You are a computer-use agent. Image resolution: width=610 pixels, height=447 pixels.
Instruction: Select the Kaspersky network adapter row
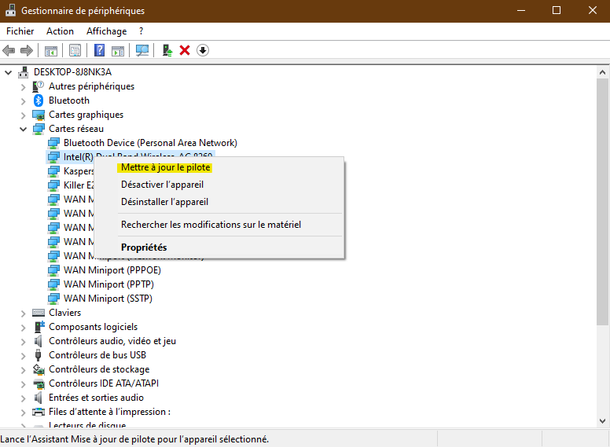click(x=70, y=171)
